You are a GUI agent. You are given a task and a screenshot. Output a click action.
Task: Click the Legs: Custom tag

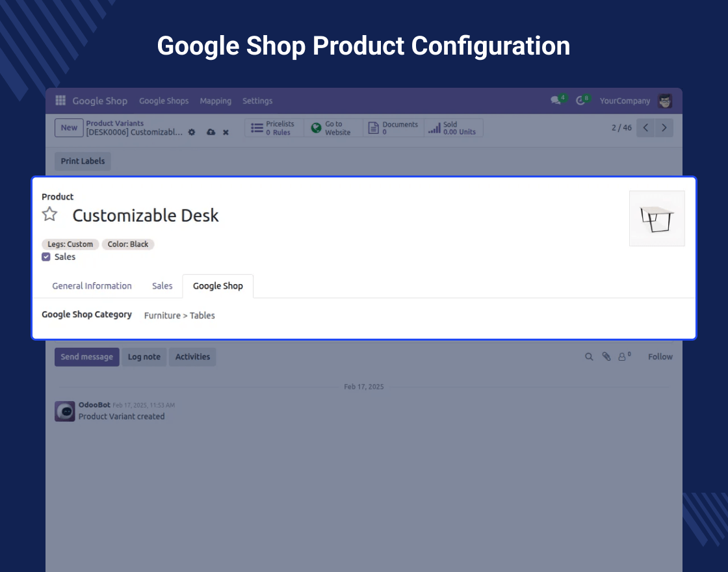(x=70, y=244)
